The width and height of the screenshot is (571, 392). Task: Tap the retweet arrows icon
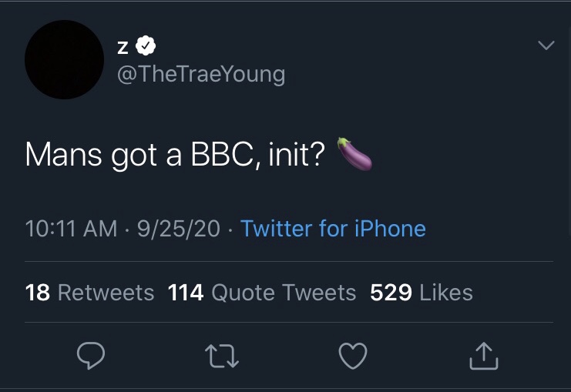coord(222,356)
